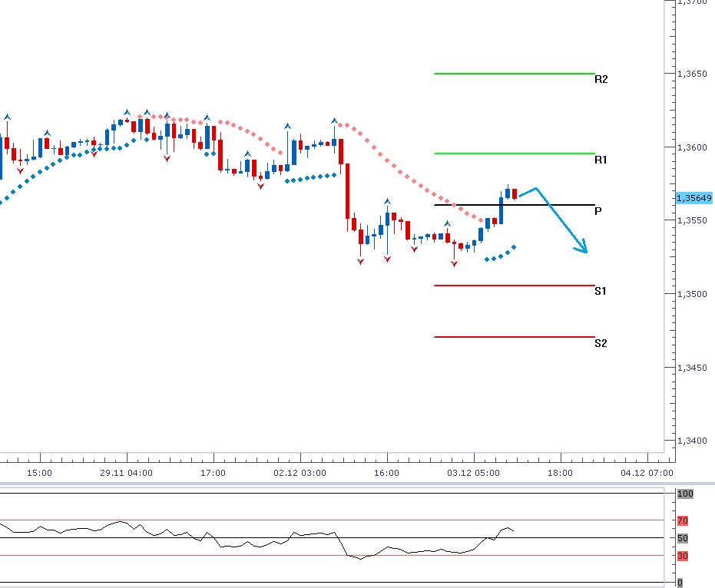
Task: Click the 18:00 time axis label
Action: (x=560, y=473)
